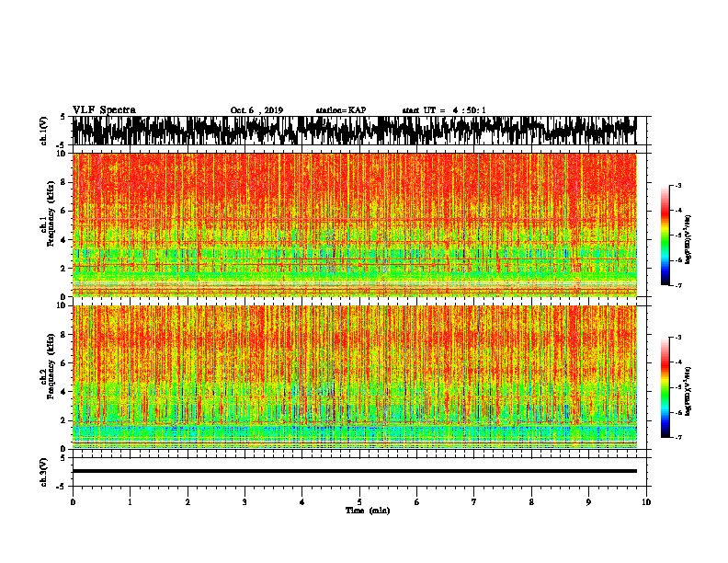Click time axis tick label "9"
The image size is (728, 563).
(588, 502)
